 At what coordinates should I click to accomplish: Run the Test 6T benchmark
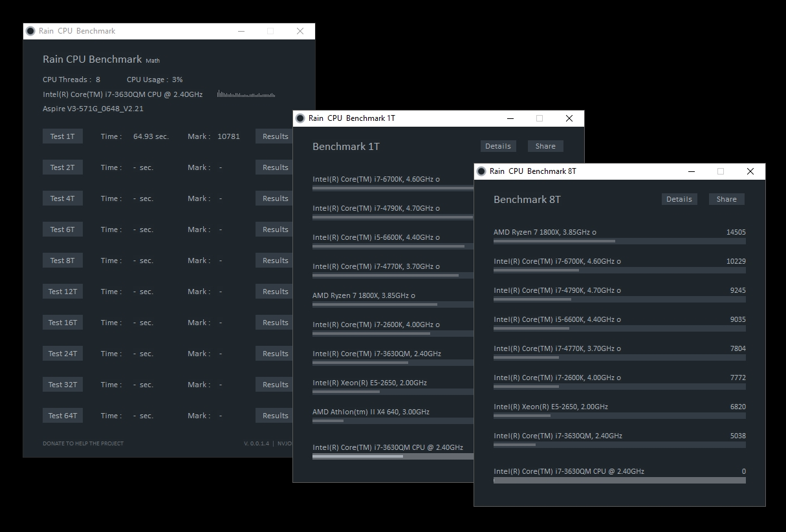(x=62, y=229)
